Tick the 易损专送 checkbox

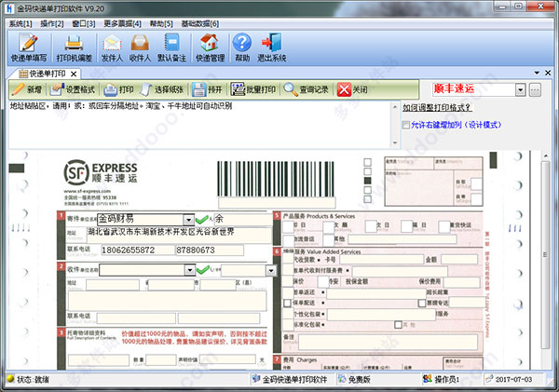tap(422, 304)
